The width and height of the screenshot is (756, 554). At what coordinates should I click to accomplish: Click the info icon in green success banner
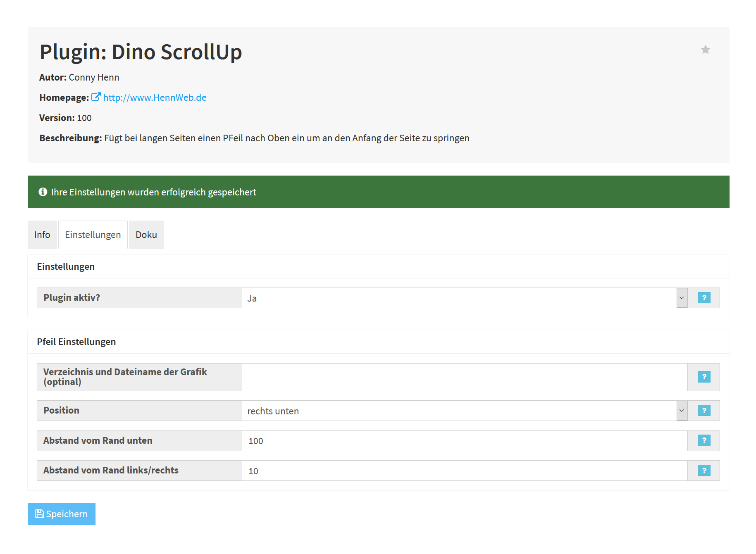[x=43, y=192]
